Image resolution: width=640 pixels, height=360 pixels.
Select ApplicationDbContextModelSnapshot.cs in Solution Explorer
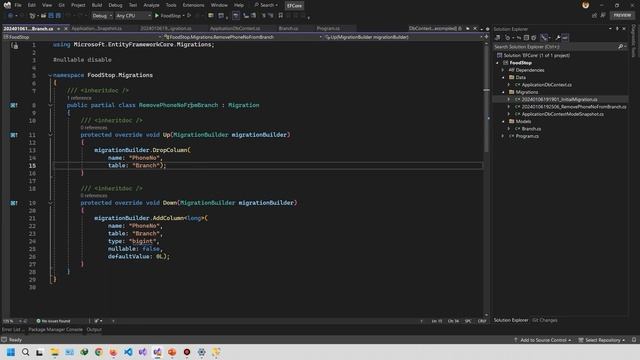(x=562, y=114)
